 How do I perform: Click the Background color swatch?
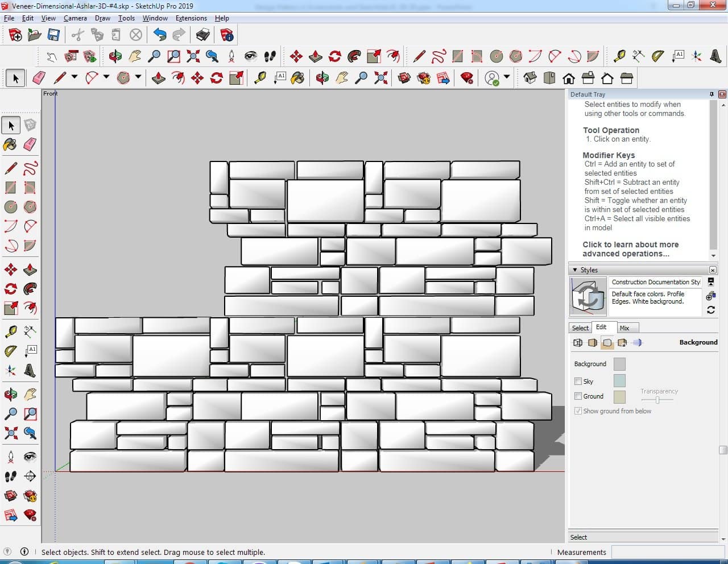[619, 364]
